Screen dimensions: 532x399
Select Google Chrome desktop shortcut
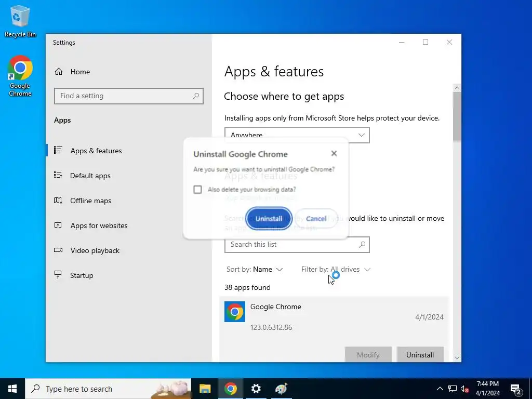(20, 76)
